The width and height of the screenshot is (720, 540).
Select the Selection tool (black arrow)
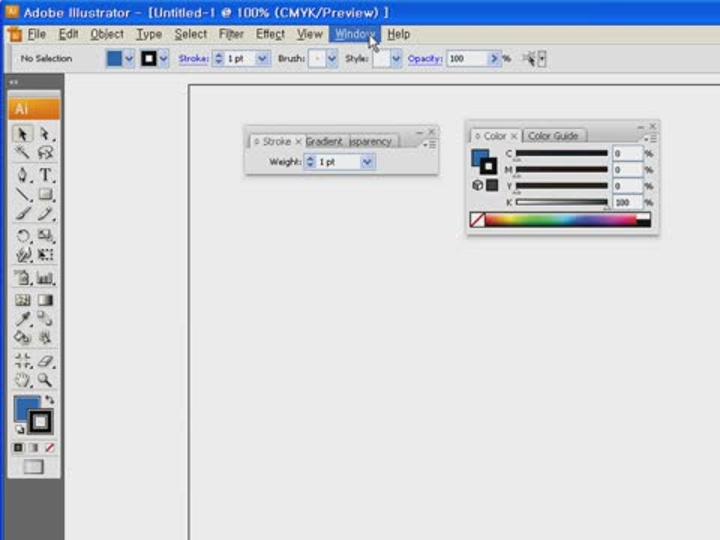[22, 134]
